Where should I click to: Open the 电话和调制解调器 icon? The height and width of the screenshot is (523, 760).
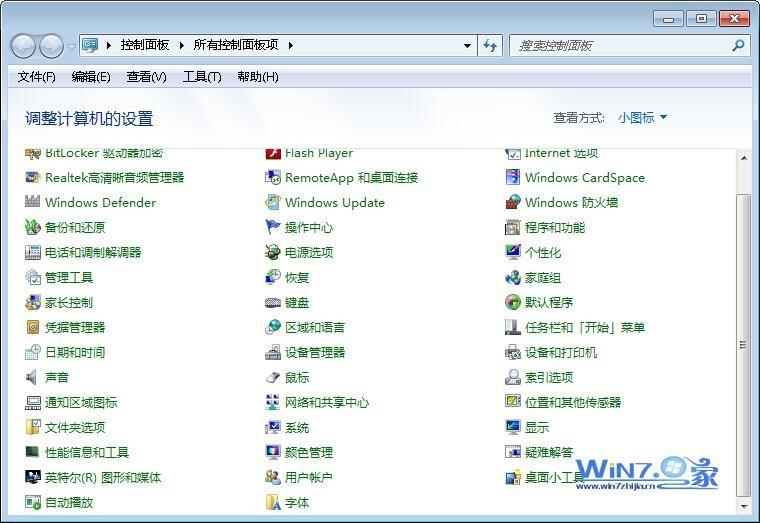point(32,252)
